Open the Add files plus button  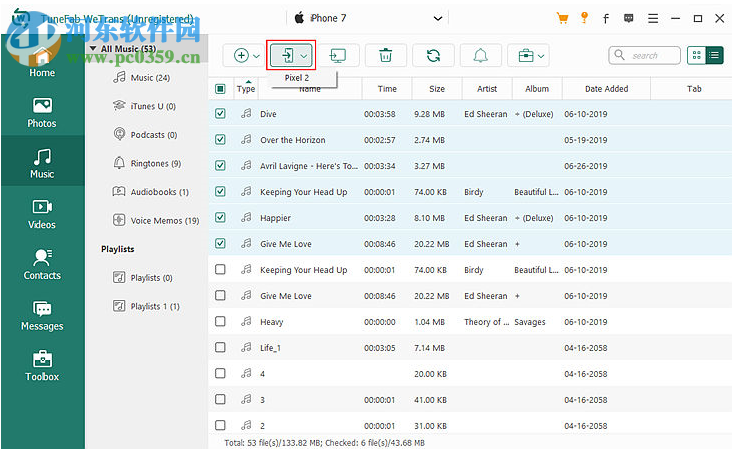[x=241, y=56]
